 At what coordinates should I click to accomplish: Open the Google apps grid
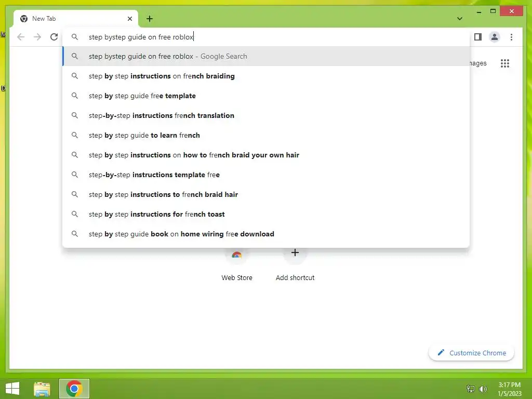(x=505, y=63)
